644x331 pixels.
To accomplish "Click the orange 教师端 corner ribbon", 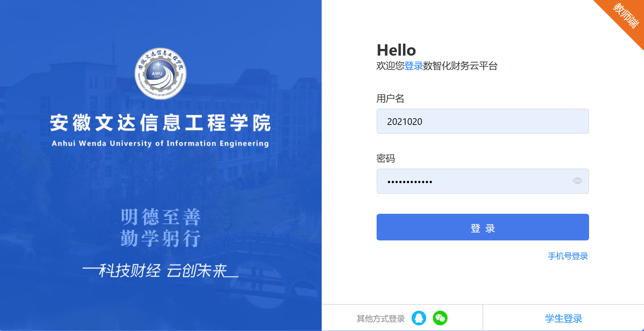I will point(625,16).
